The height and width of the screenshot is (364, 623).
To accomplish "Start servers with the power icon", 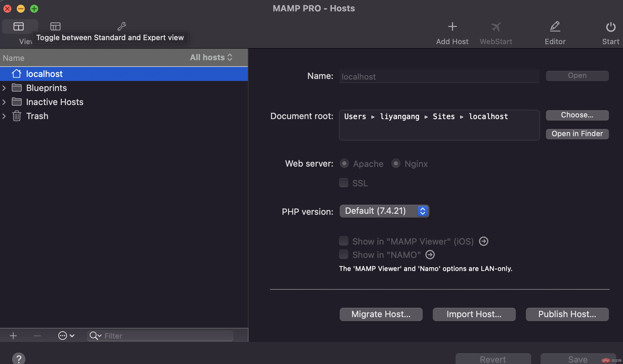I will [611, 27].
